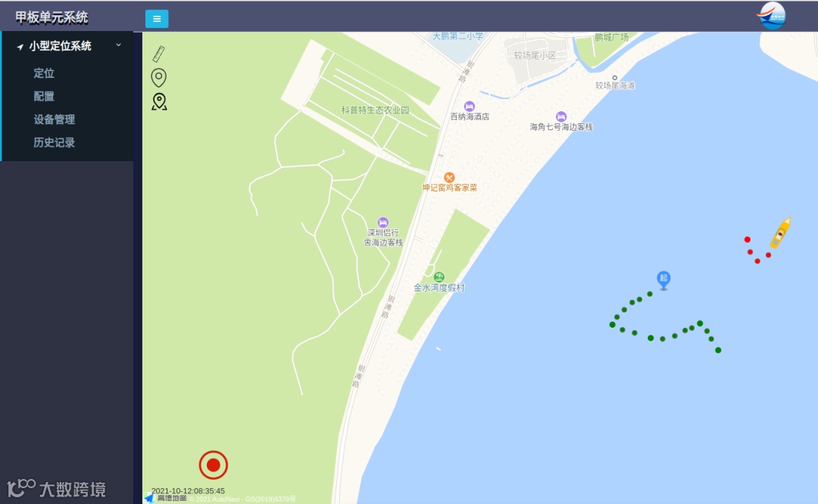Viewport: 818px width, 504px height.
Task: Click the red circular target marker
Action: (x=214, y=465)
